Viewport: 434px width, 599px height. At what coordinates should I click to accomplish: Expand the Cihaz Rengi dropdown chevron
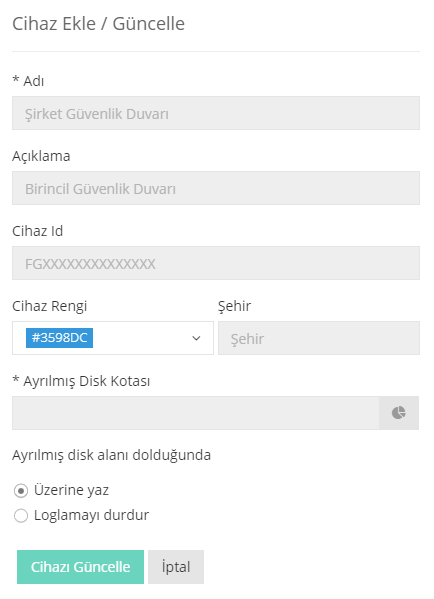click(x=196, y=338)
